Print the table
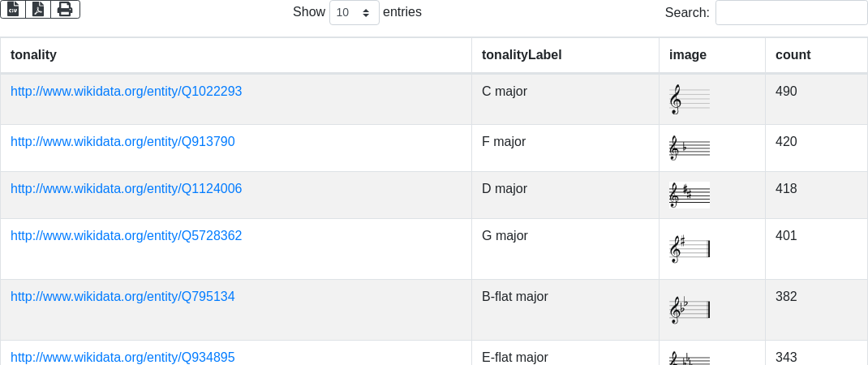Viewport: 868px width, 365px height. click(65, 9)
